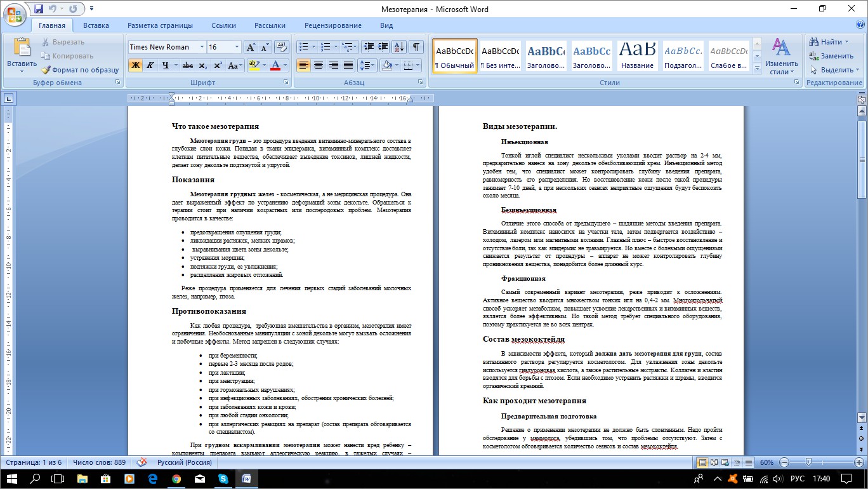The height and width of the screenshot is (489, 868).
Task: Open the Изменить стили change styles menu
Action: [x=782, y=57]
